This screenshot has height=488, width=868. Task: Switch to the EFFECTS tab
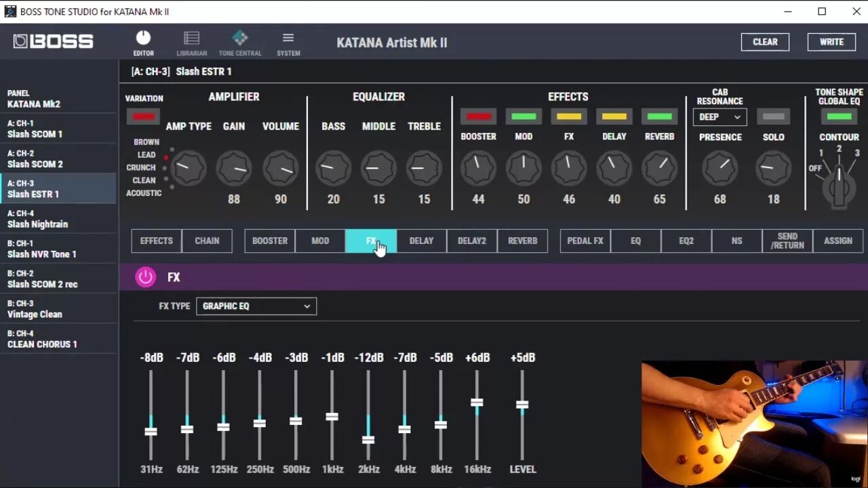pos(157,241)
